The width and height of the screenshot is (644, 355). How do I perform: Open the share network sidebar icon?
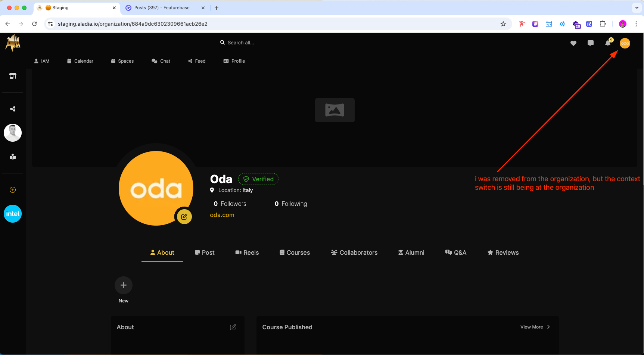13,109
